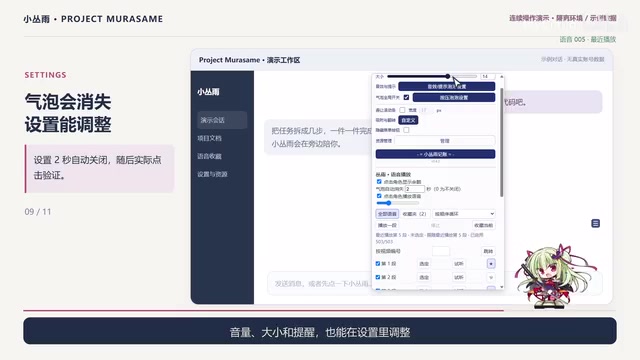Tick the unchecked checkbox below the 自定义 button
Viewport: 640px width, 360px height.
click(406, 130)
